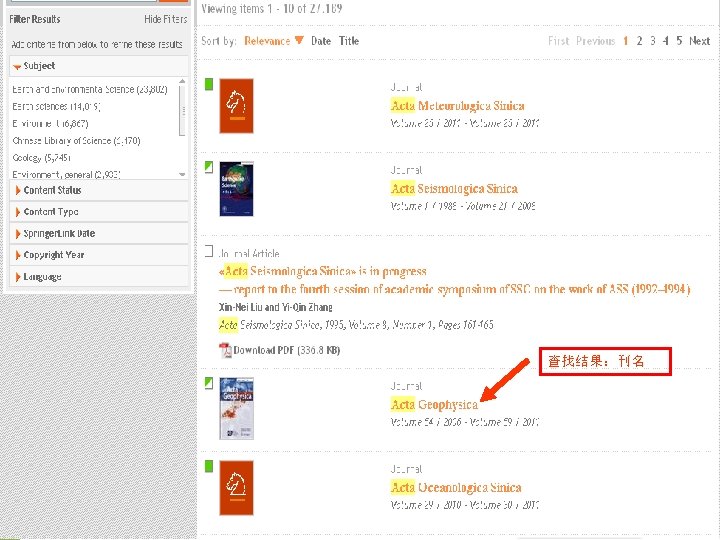Go to results page 3
This screenshot has width=720, height=540.
tap(652, 41)
